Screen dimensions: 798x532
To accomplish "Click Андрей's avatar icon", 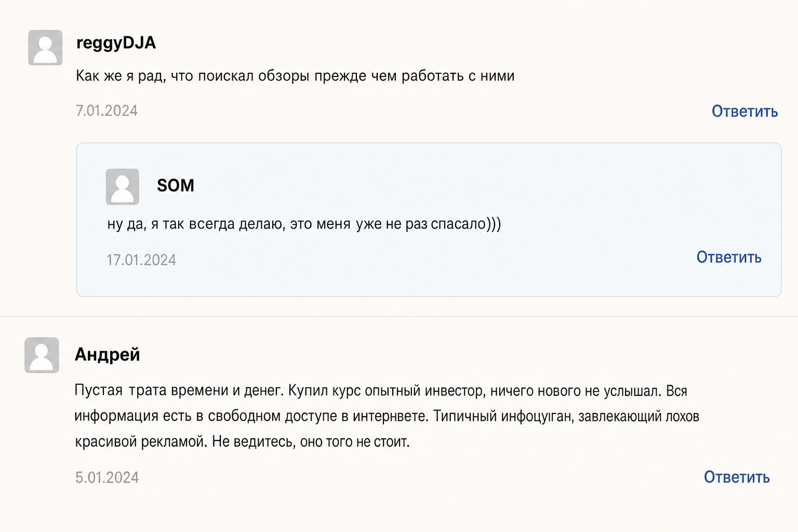I will tap(42, 355).
